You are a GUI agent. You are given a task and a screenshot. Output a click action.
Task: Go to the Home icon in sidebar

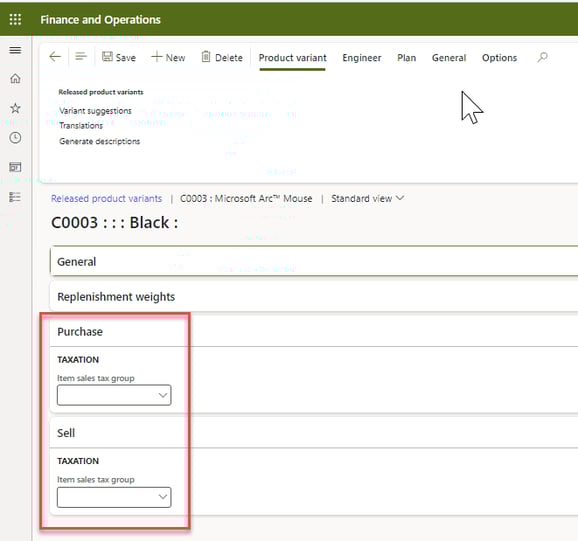tap(15, 78)
